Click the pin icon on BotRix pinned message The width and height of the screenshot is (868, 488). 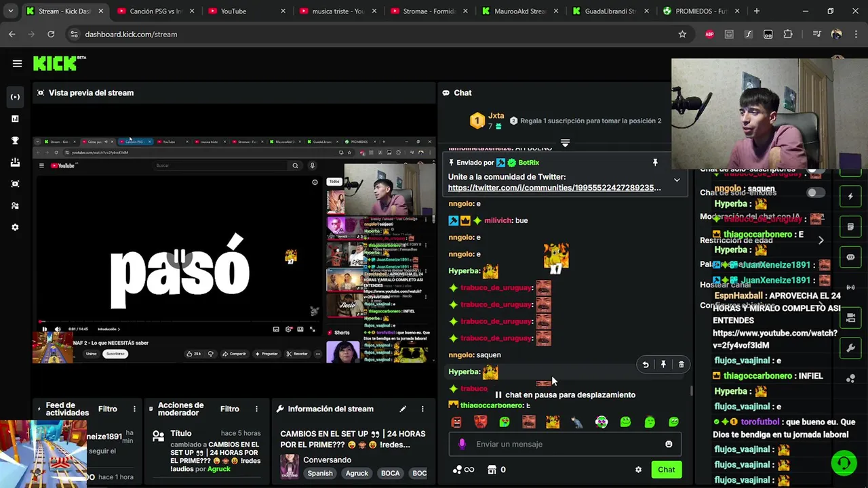(655, 163)
